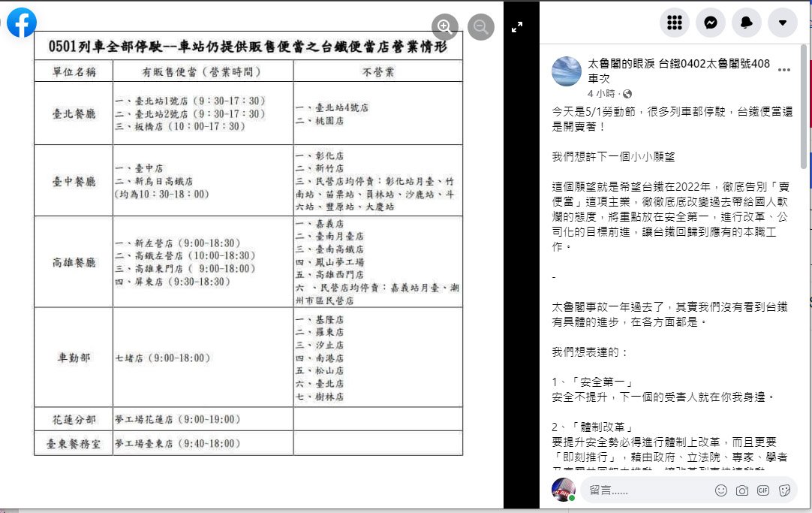Click text 桃園店 in closed list
The image size is (812, 513).
(x=329, y=121)
